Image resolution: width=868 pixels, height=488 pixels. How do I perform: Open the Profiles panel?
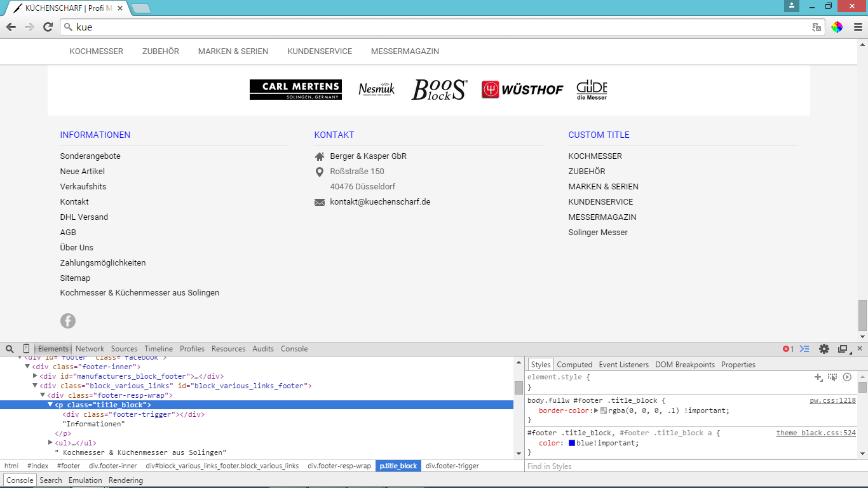[x=192, y=349]
